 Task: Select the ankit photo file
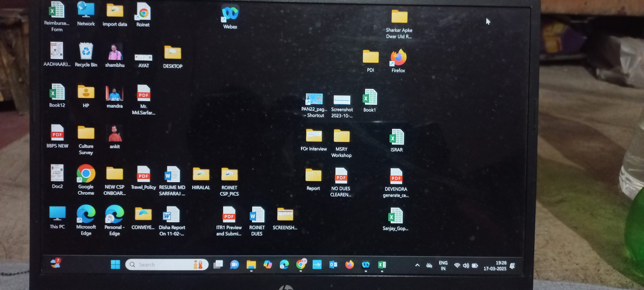point(115,137)
